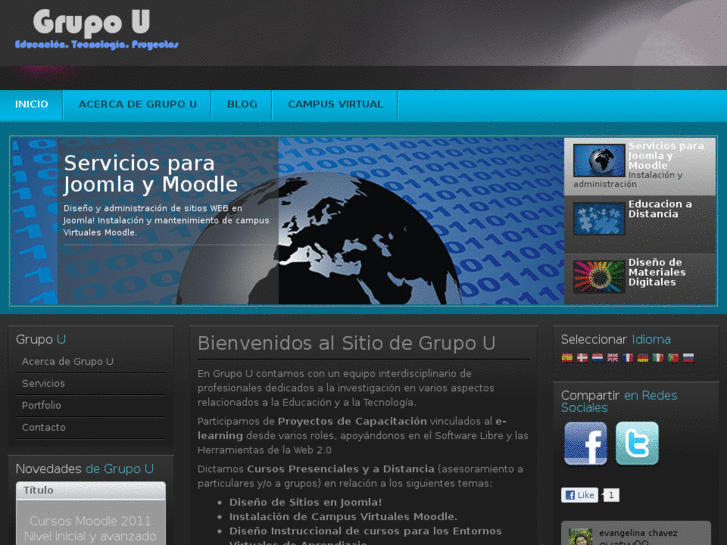The image size is (727, 545).
Task: Select the Portuguese flag language icon
Action: pos(673,358)
